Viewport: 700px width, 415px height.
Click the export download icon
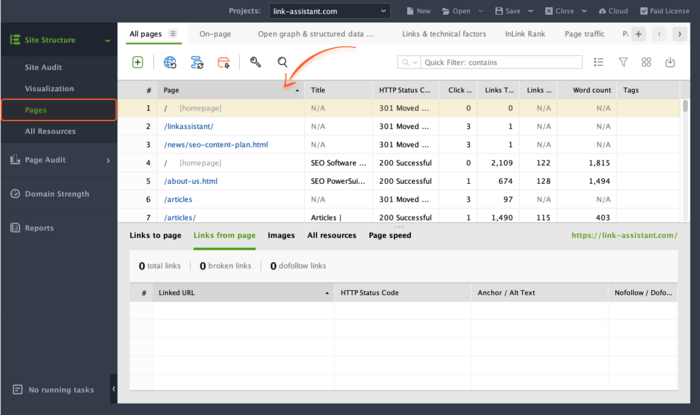tap(670, 62)
